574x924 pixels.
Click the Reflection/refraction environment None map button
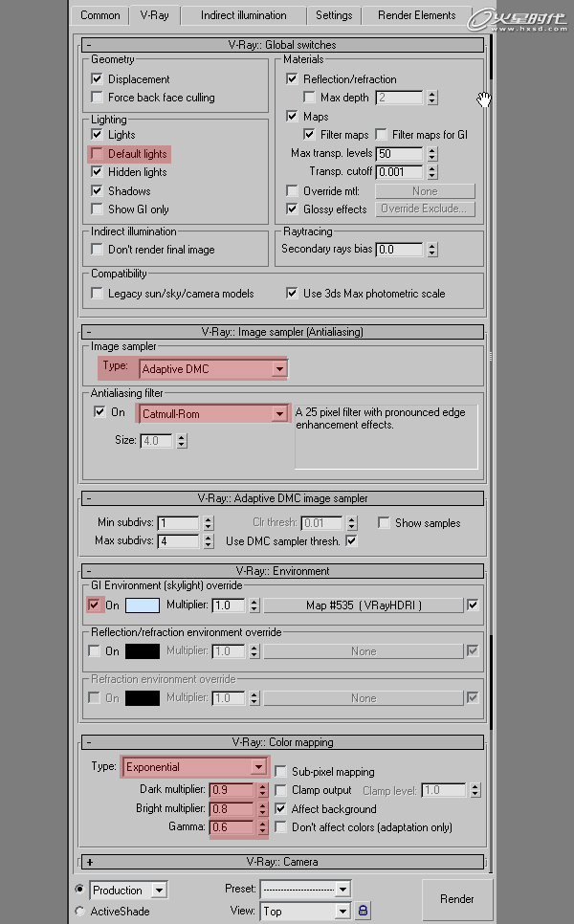[364, 651]
